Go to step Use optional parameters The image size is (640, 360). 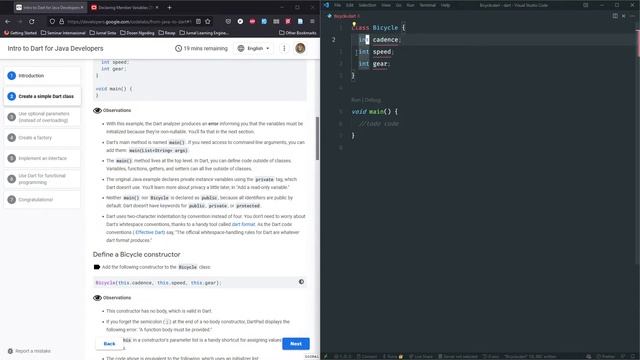[x=42, y=117]
